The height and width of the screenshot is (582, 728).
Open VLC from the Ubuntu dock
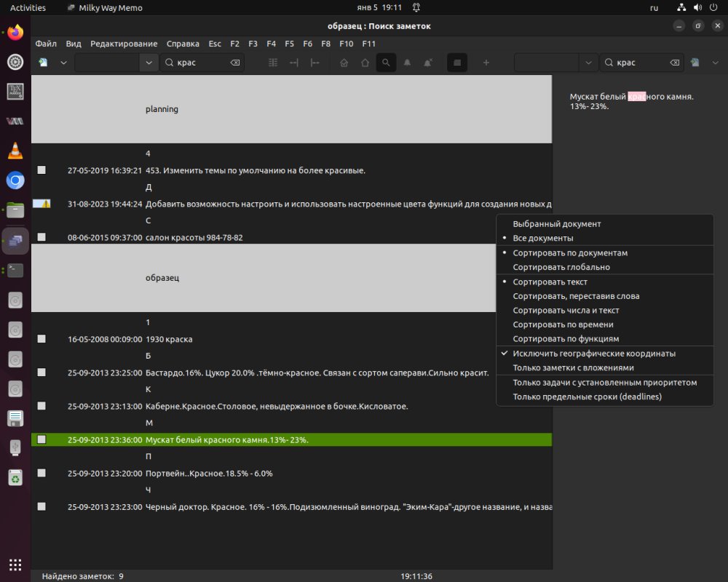point(15,151)
